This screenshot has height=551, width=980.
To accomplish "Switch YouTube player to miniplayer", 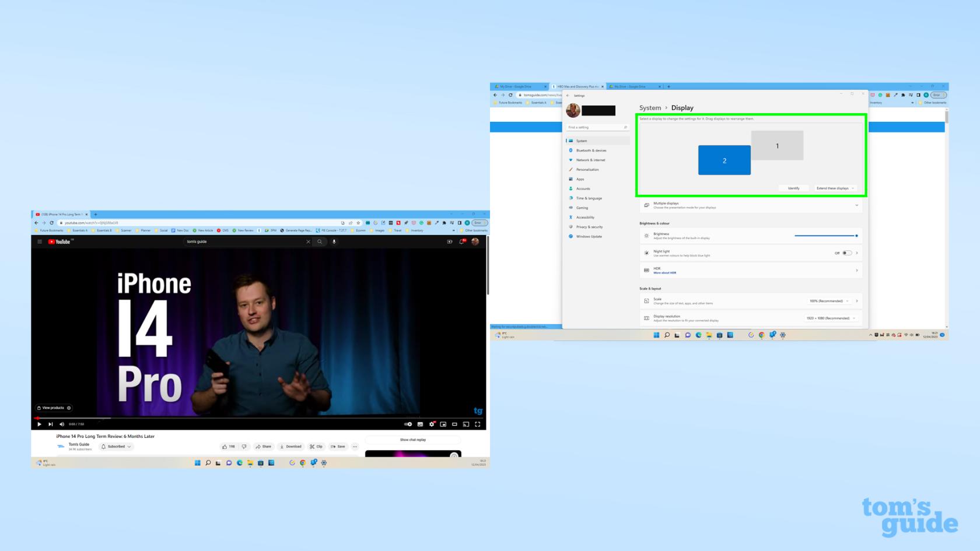I will click(x=443, y=424).
